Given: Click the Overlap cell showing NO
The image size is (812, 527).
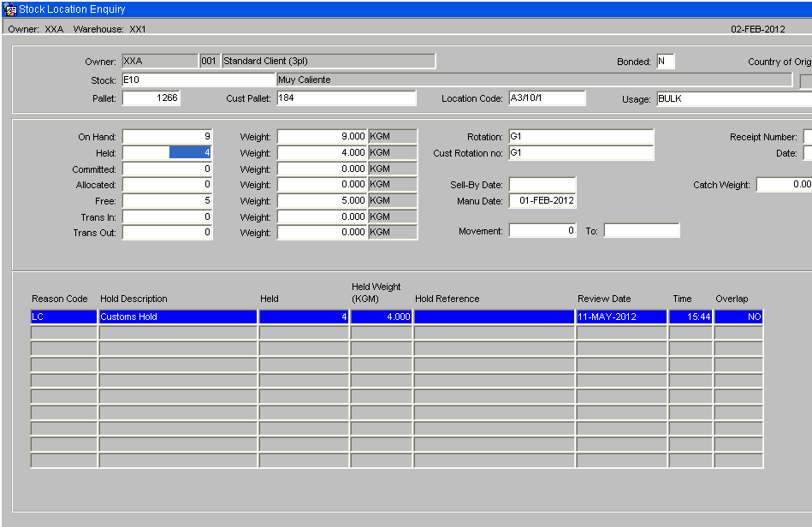Looking at the screenshot, I should point(739,317).
